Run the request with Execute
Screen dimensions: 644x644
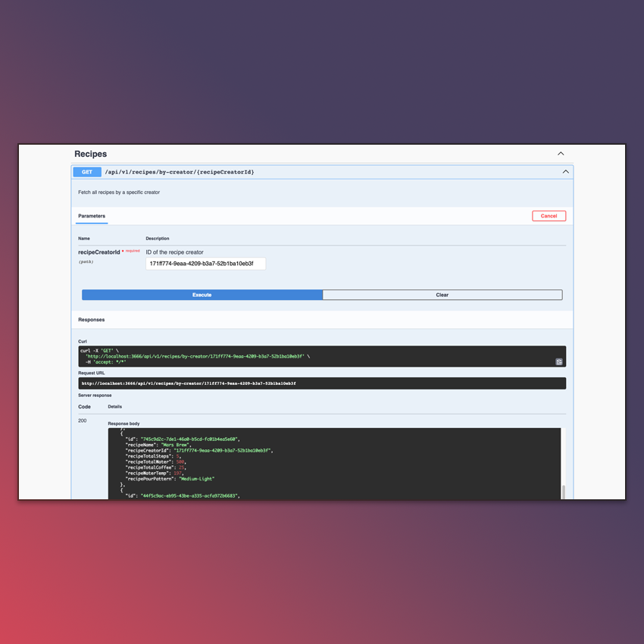coord(202,295)
